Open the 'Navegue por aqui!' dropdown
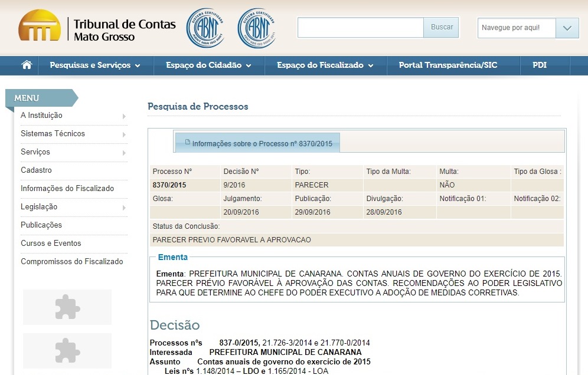 click(x=567, y=28)
